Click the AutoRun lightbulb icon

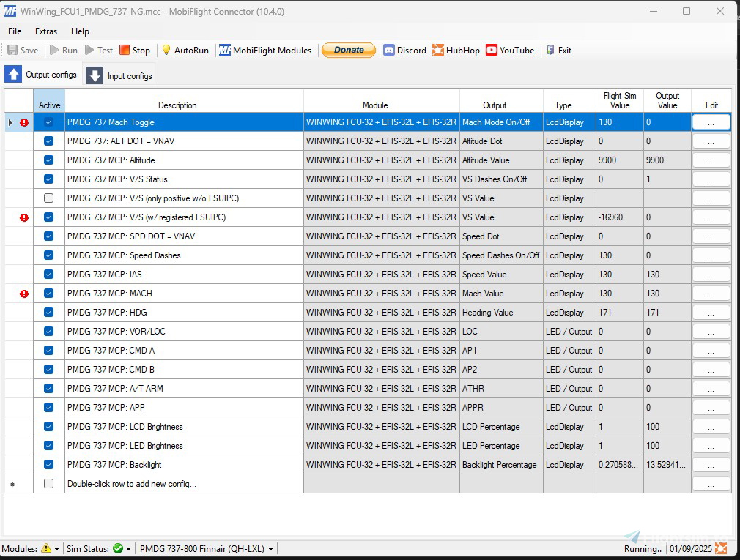166,51
